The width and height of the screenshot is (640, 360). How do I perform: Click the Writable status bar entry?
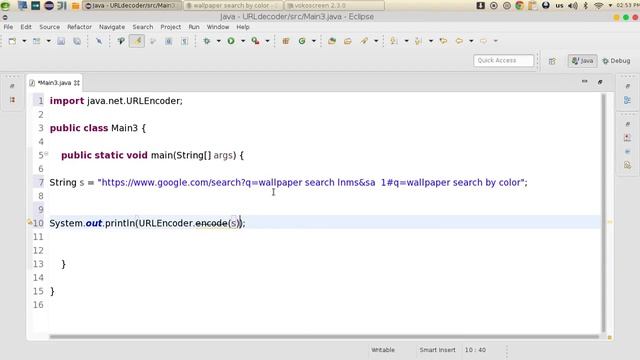click(383, 350)
